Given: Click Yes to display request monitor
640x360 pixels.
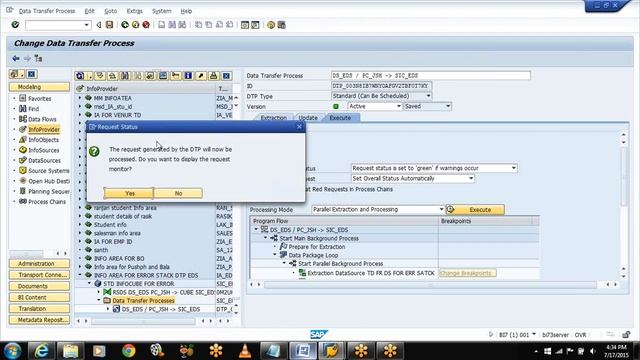Looking at the screenshot, I should (x=129, y=193).
